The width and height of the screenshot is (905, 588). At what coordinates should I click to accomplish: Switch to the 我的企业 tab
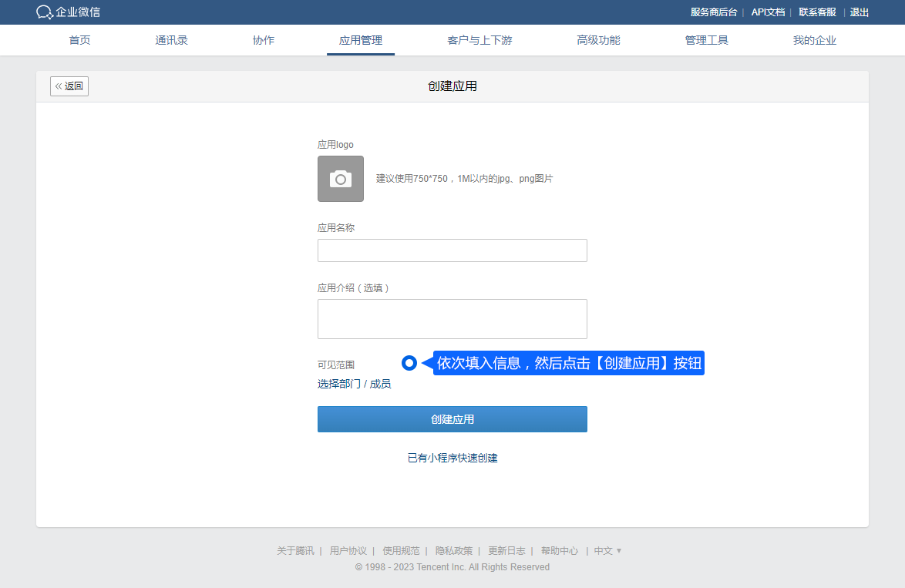pyautogui.click(x=814, y=40)
